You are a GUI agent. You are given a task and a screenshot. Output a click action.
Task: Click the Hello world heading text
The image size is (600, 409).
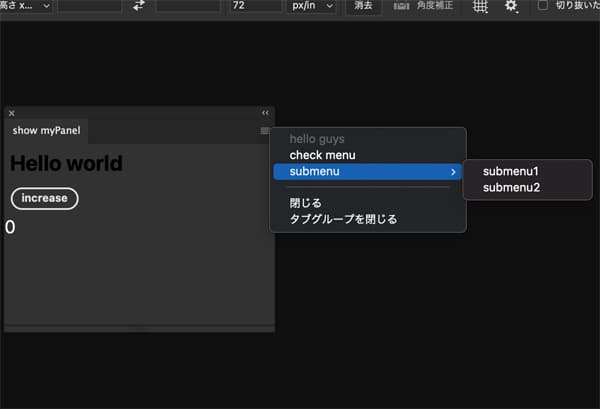[66, 163]
